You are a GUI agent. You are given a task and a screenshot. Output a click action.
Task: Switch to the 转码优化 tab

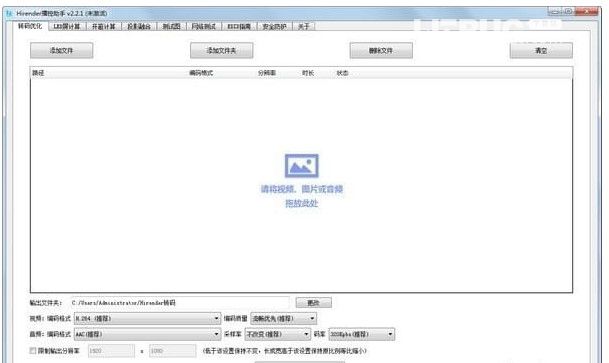(x=30, y=26)
